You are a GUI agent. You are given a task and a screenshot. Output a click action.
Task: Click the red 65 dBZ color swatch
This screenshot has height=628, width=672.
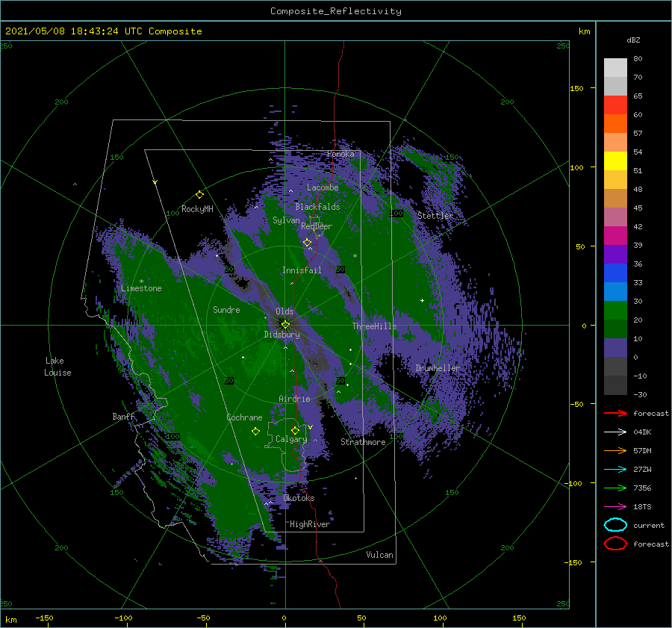[x=615, y=105]
